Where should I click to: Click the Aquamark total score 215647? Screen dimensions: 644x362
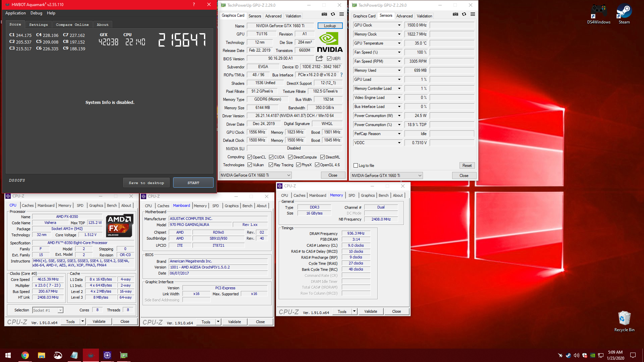coord(182,40)
